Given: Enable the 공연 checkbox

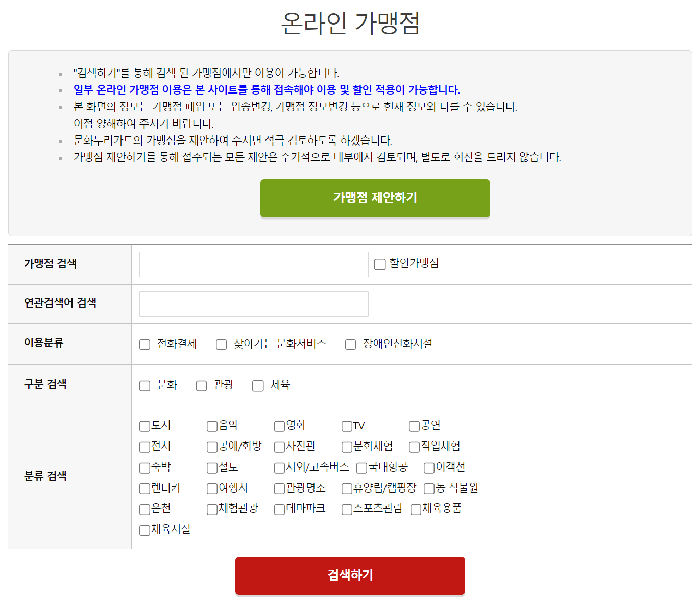Looking at the screenshot, I should point(414,426).
